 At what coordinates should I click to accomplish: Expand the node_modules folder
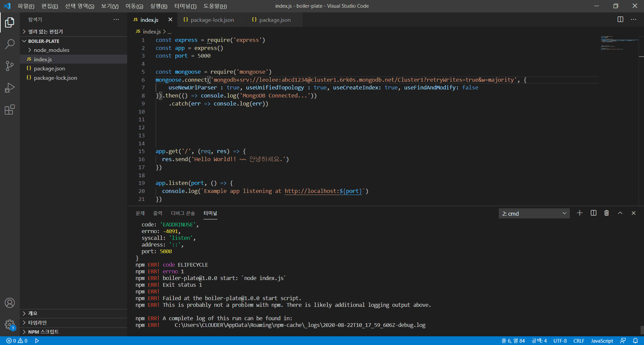click(x=73, y=50)
